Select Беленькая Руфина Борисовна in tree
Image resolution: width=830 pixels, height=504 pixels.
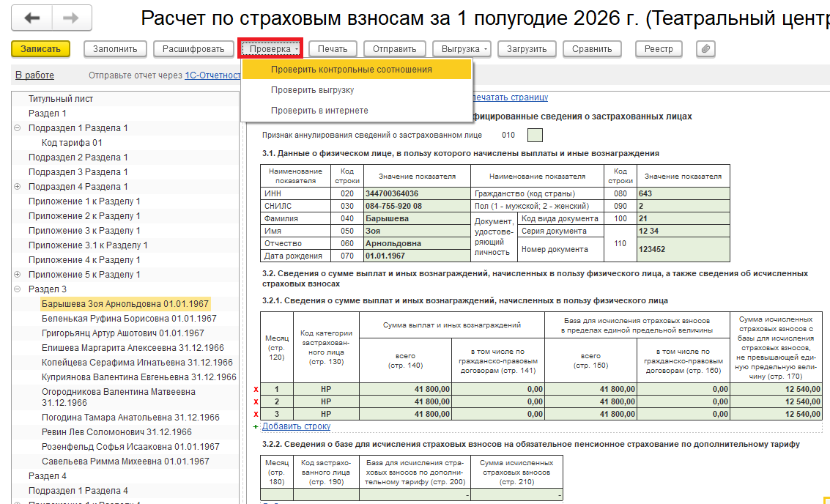[x=129, y=319]
